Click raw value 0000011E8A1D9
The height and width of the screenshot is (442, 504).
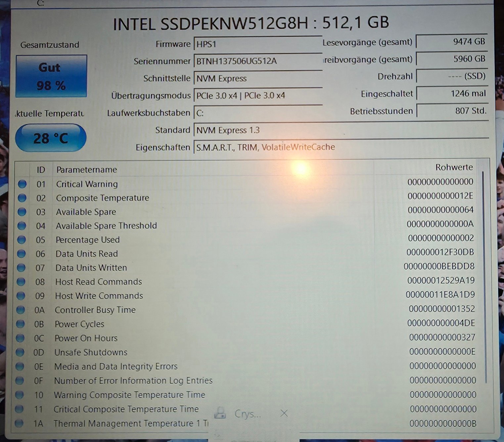(440, 294)
